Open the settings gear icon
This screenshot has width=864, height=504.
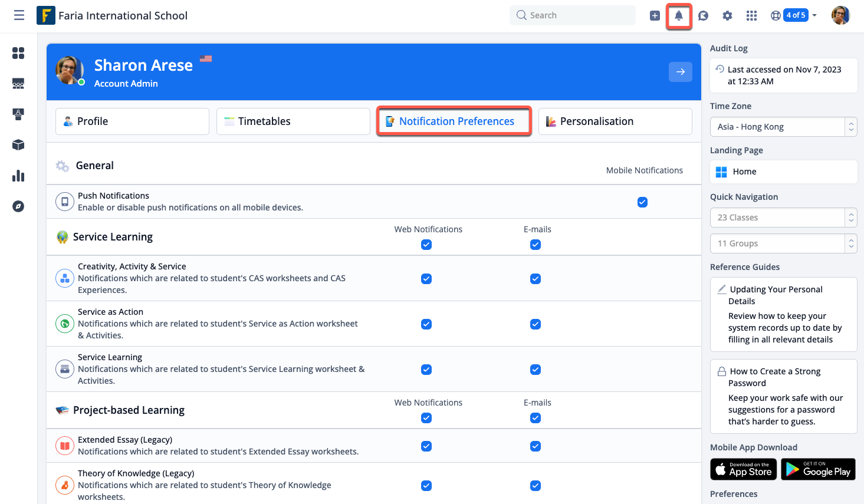(727, 16)
